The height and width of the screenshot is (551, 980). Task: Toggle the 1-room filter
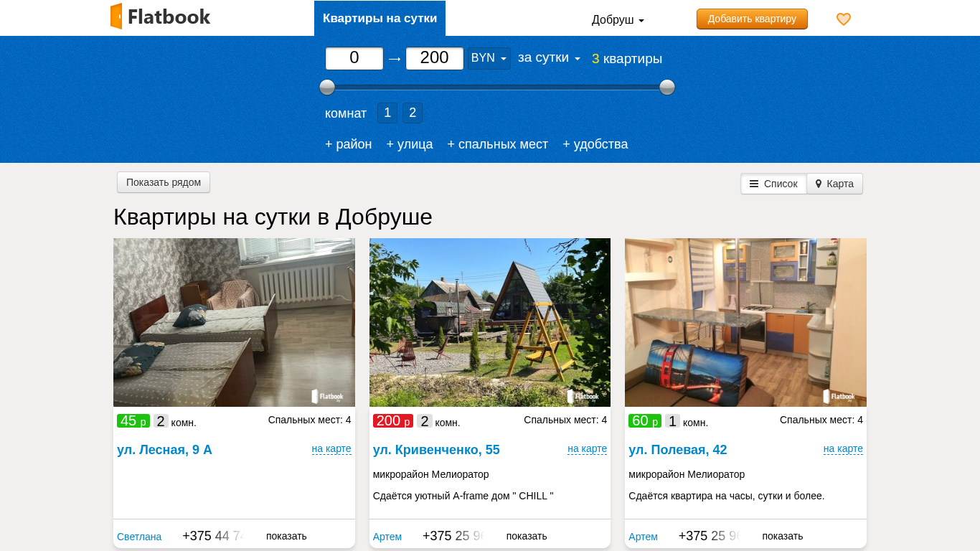(x=387, y=113)
